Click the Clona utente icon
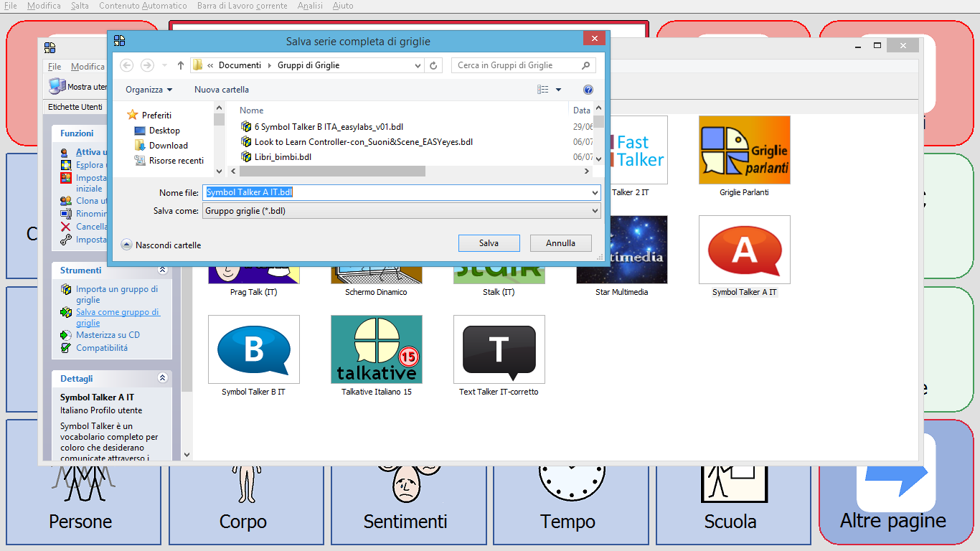 (x=66, y=201)
